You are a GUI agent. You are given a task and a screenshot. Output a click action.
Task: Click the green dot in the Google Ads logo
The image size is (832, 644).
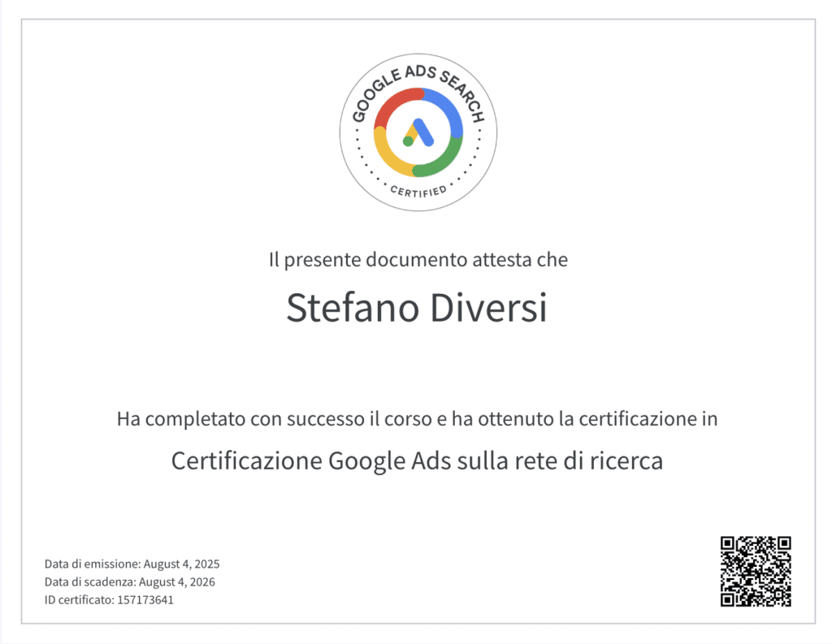(408, 141)
